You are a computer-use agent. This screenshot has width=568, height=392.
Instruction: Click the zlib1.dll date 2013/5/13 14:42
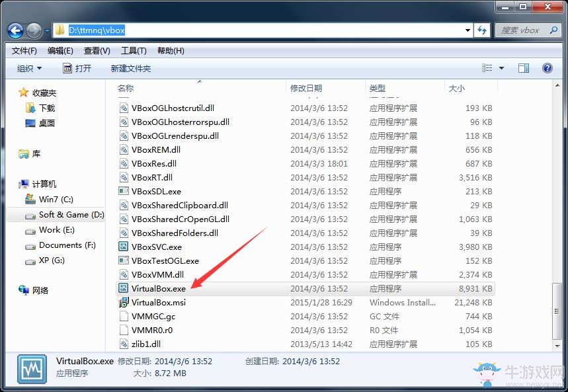[321, 344]
